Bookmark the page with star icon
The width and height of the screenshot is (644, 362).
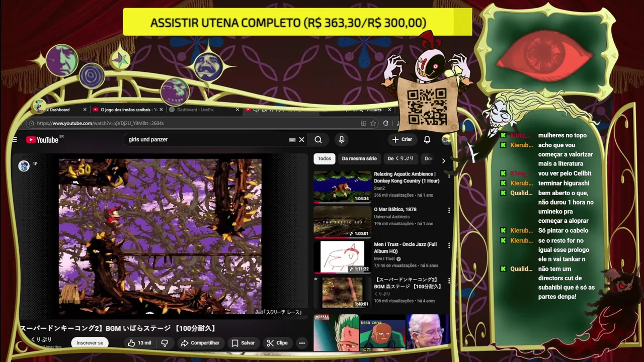[373, 123]
